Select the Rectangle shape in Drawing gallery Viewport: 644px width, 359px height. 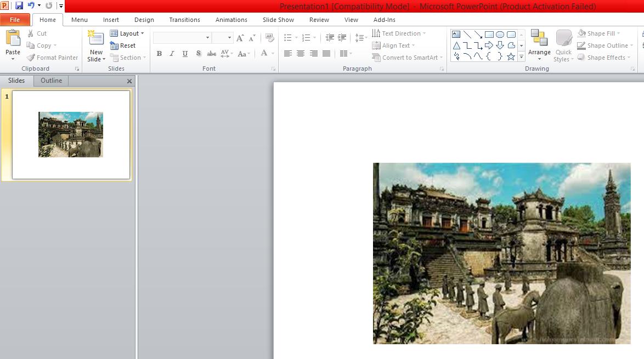[x=489, y=35]
